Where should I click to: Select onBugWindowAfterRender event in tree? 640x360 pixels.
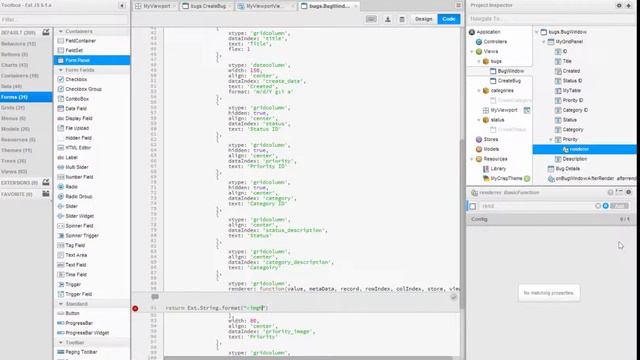(x=591, y=178)
